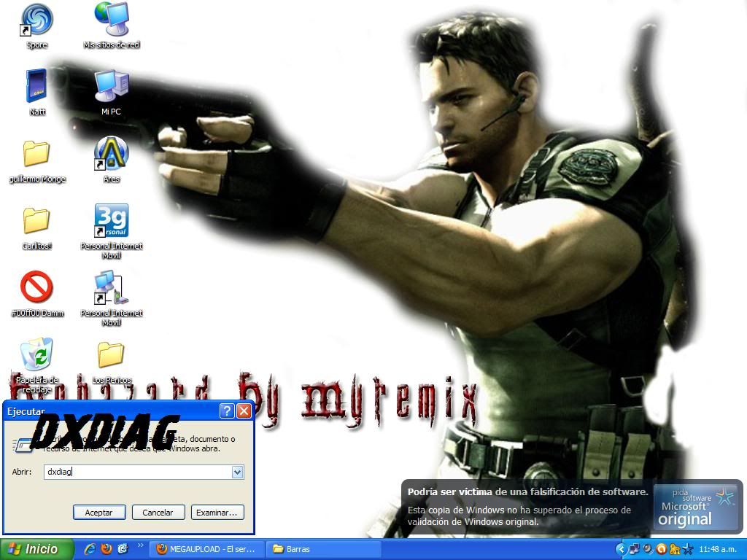Click the 11:48 a.m. clock
747x560 pixels.
tap(718, 550)
